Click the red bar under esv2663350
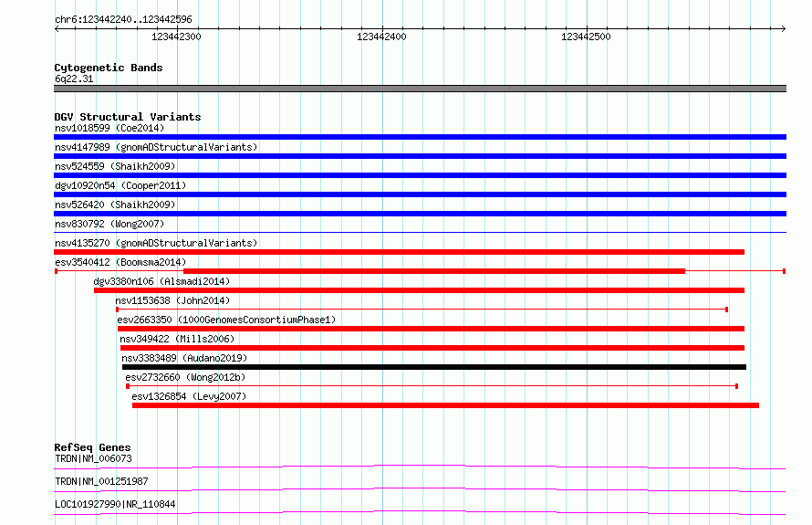The image size is (812, 525). coord(431,329)
